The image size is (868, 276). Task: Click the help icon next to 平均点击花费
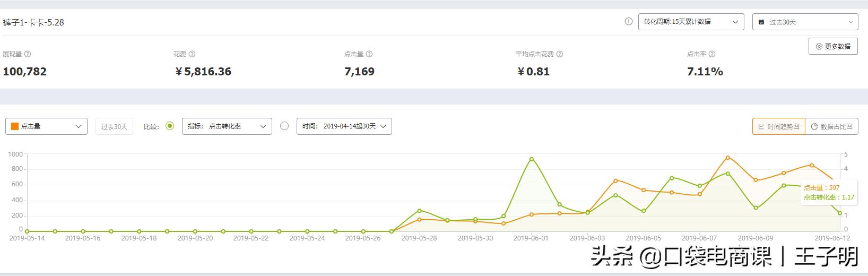[x=560, y=54]
